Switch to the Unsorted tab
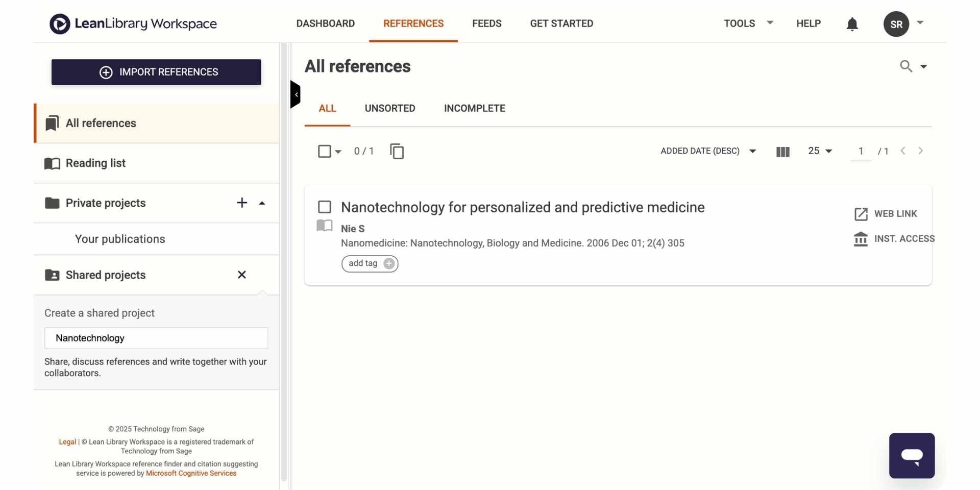This screenshot has height=490, width=980. [390, 108]
